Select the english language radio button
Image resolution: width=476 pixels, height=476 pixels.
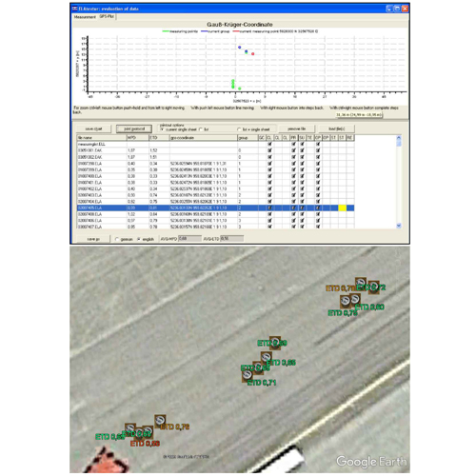[x=139, y=239]
